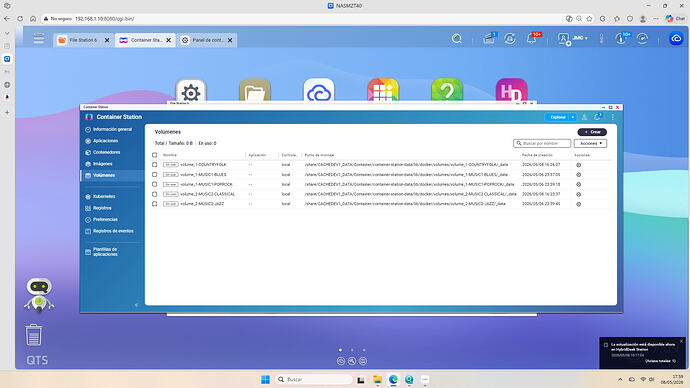Open the actions gear for volume_1-MUSIC1-BLUES
Image resolution: width=690 pixels, height=388 pixels.
point(579,175)
